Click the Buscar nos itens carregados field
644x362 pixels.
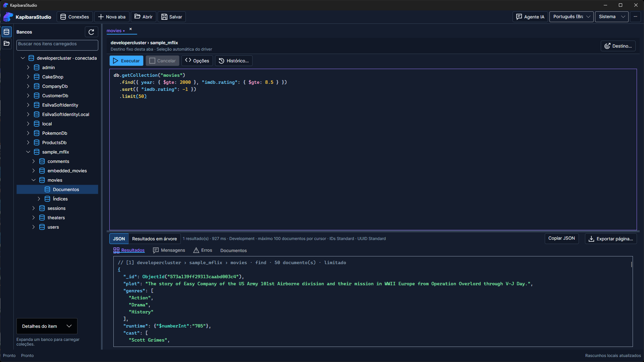(x=57, y=45)
